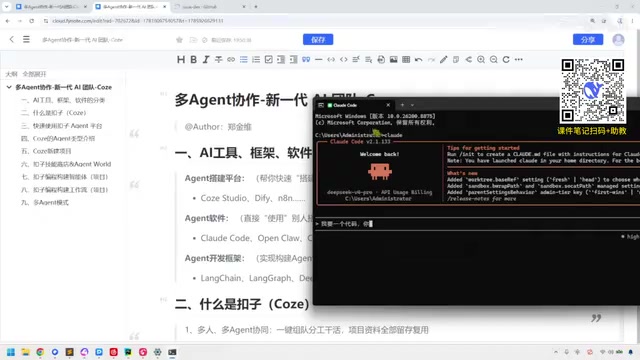Redo last edit in note editor

431,60
